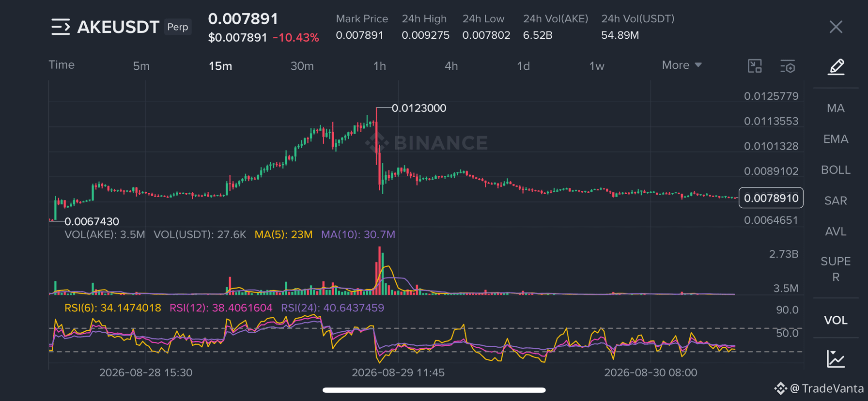This screenshot has width=868, height=401.
Task: Close the chart view with X
Action: 836,27
